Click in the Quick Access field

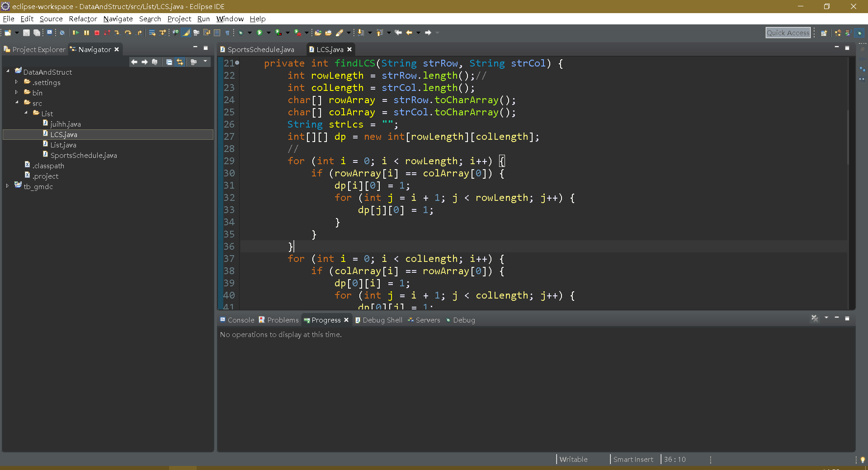(x=788, y=33)
